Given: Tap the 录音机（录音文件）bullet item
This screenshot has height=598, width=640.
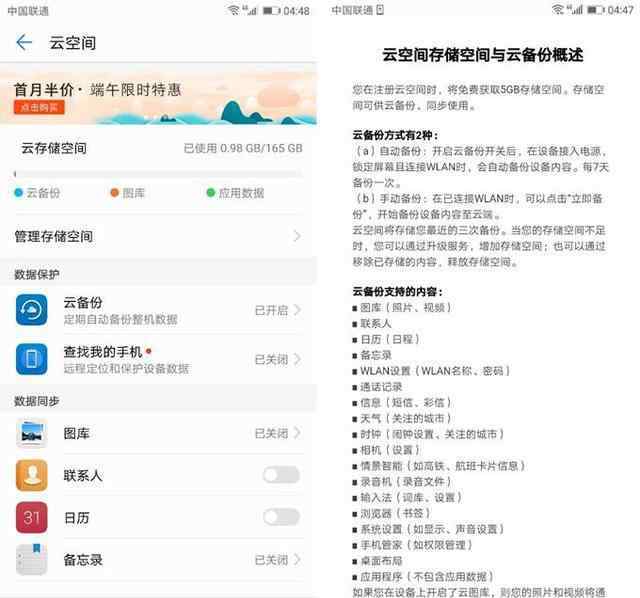Looking at the screenshot, I should click(402, 482).
